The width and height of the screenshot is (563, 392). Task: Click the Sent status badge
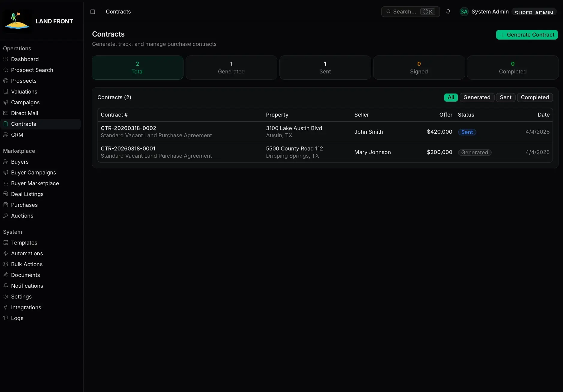pyautogui.click(x=467, y=132)
